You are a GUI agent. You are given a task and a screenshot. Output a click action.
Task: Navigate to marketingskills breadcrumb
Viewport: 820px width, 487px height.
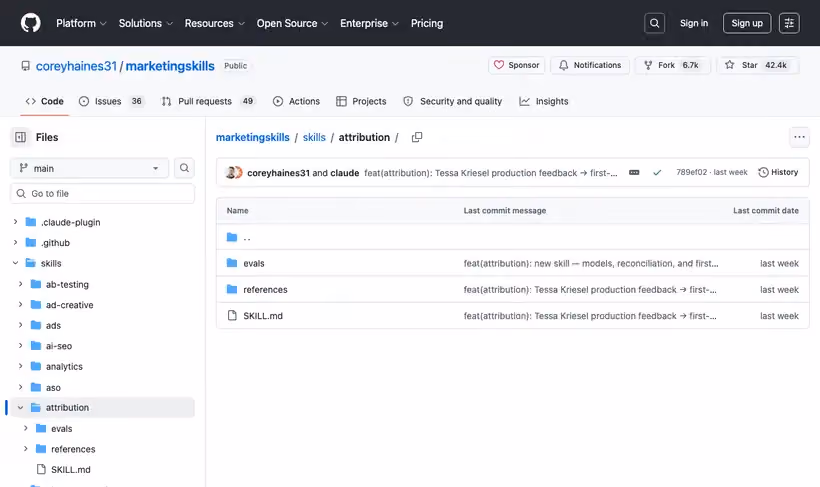click(x=253, y=137)
